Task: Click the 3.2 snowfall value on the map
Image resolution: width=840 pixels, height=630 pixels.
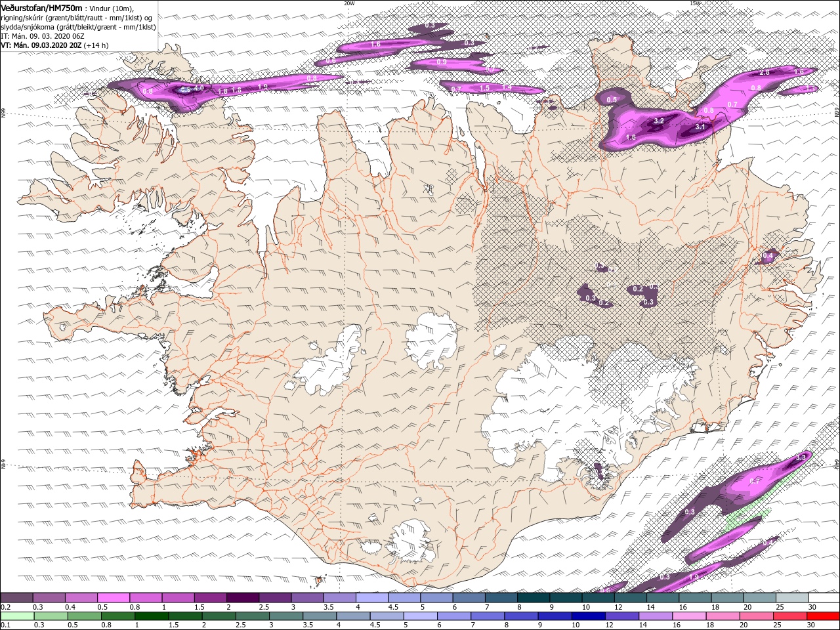Action: pyautogui.click(x=660, y=121)
